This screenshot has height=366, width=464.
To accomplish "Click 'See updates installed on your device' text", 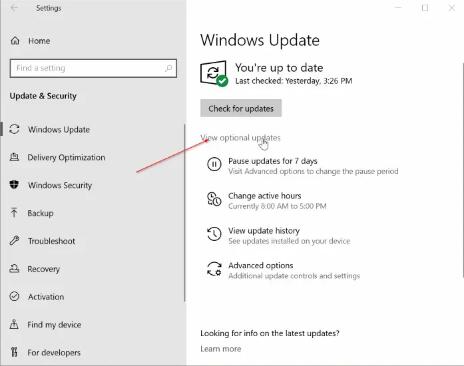I will [289, 241].
